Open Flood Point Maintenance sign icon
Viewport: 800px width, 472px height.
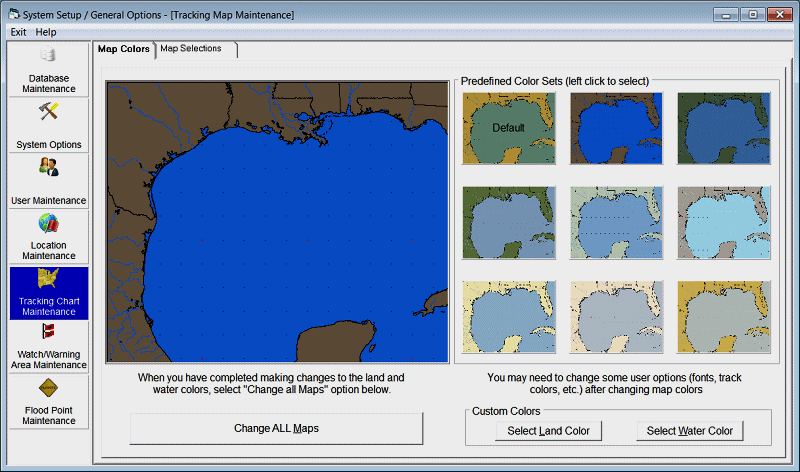pyautogui.click(x=49, y=389)
